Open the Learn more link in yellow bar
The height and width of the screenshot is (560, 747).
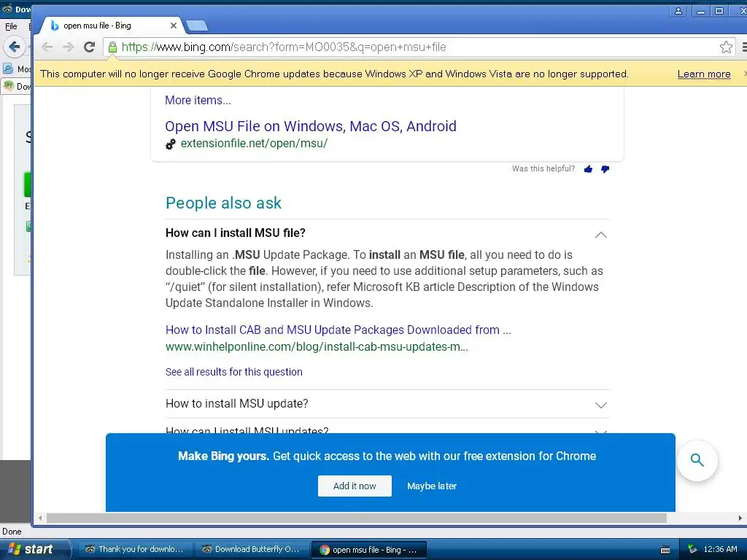coord(704,74)
